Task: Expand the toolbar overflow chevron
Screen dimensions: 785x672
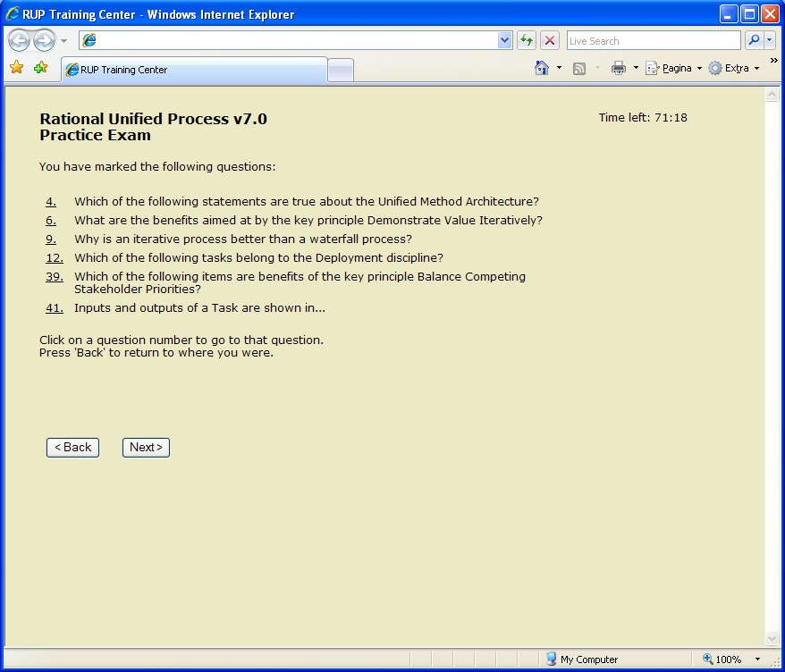Action: [773, 61]
